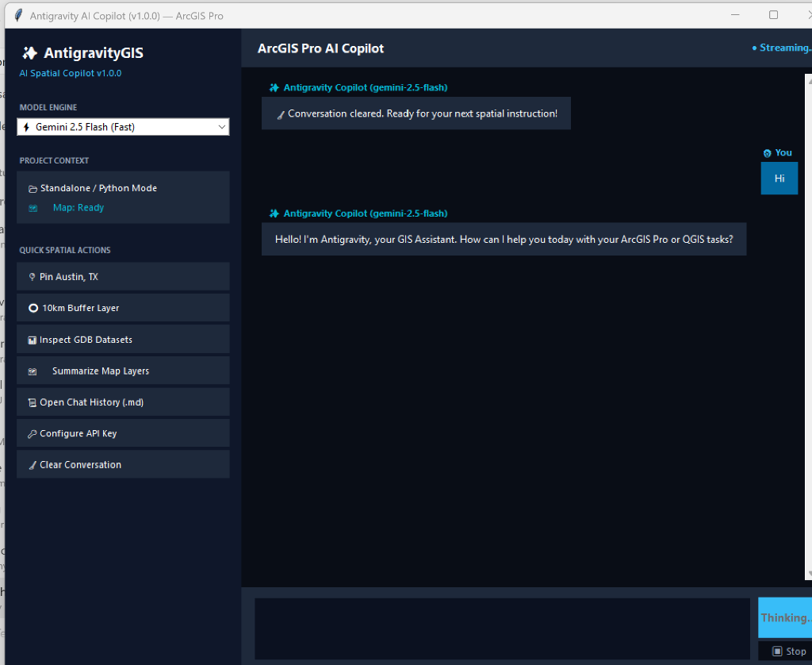812x665 pixels.
Task: Click the rocket icon beside first Antigravity Copilot message
Action: 274,87
